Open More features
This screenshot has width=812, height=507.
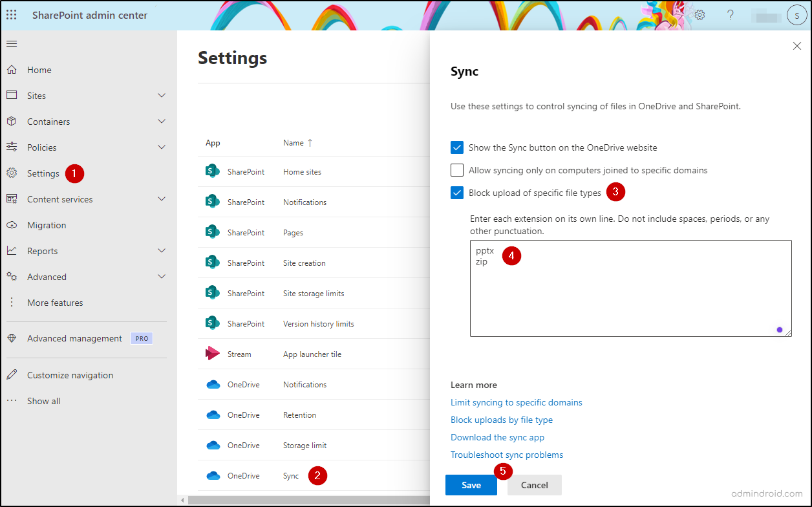(54, 302)
